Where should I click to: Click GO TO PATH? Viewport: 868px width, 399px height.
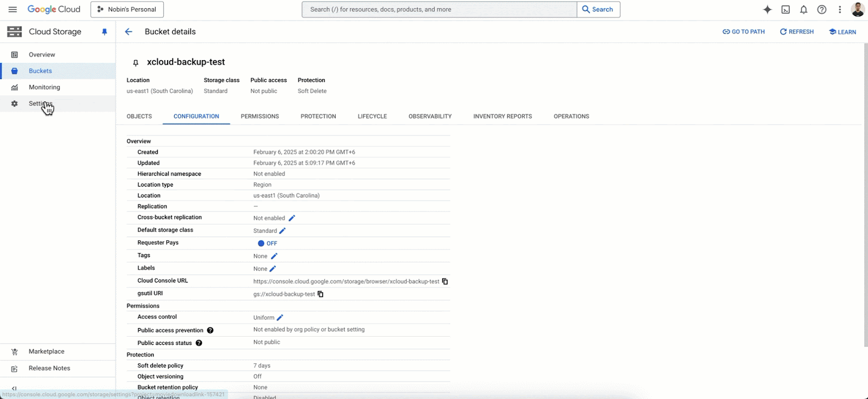(744, 31)
